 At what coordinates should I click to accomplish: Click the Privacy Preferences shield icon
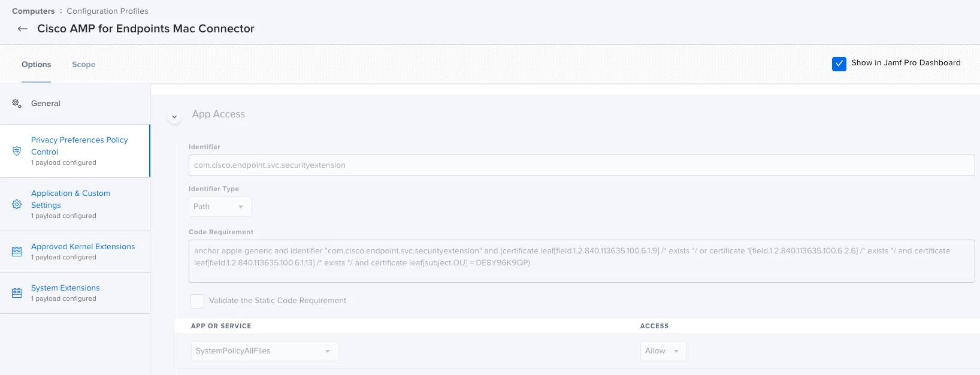click(x=17, y=151)
